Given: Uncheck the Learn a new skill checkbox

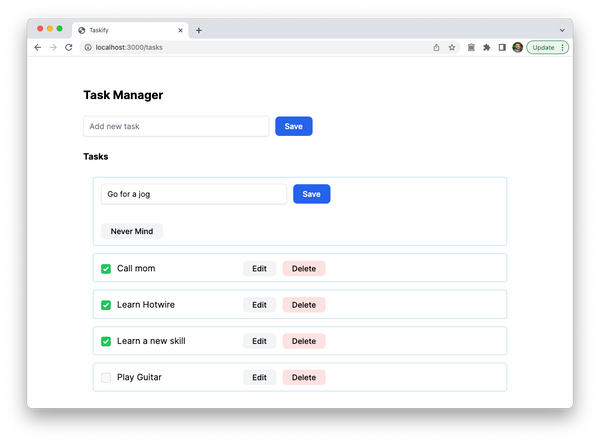Looking at the screenshot, I should coord(106,341).
